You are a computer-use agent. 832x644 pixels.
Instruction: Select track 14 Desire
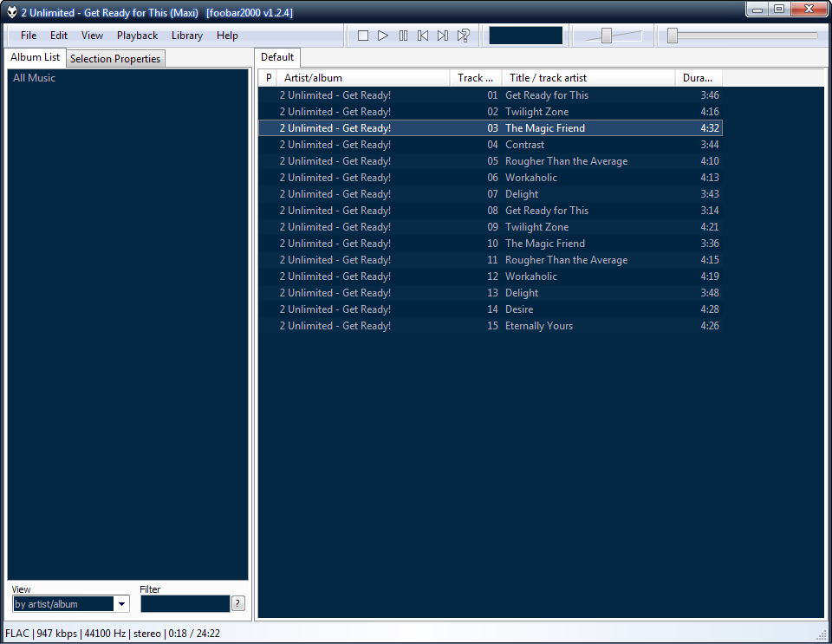point(491,309)
